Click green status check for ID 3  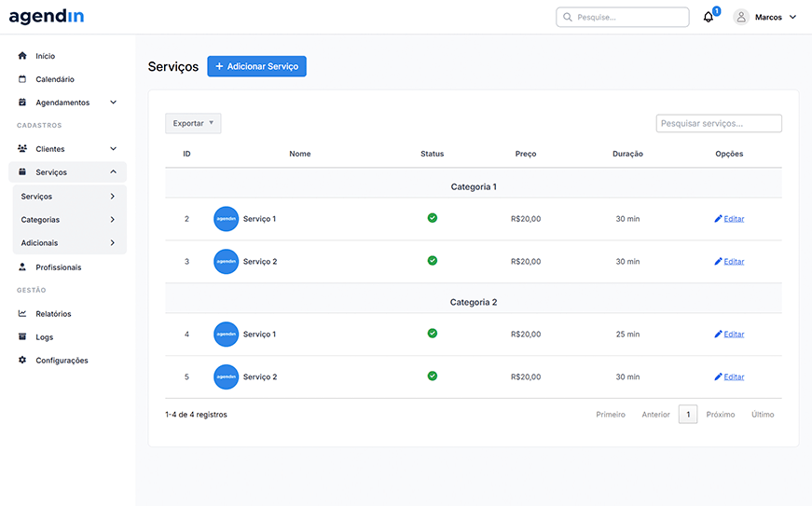433,260
